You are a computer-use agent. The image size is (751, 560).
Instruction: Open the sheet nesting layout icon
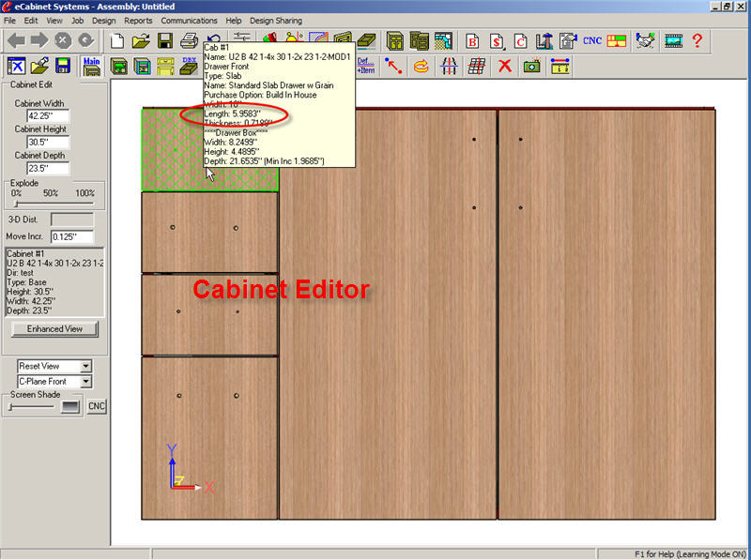coord(617,40)
